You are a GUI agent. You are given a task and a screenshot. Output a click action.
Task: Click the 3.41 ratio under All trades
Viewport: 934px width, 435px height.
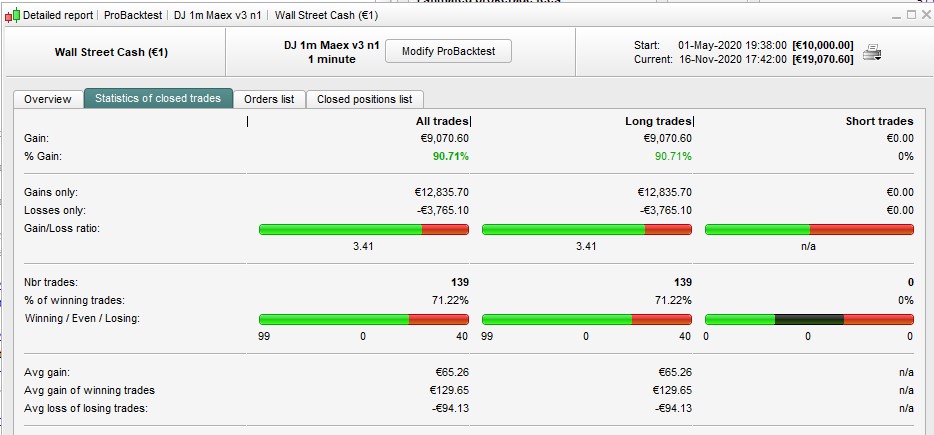click(363, 246)
